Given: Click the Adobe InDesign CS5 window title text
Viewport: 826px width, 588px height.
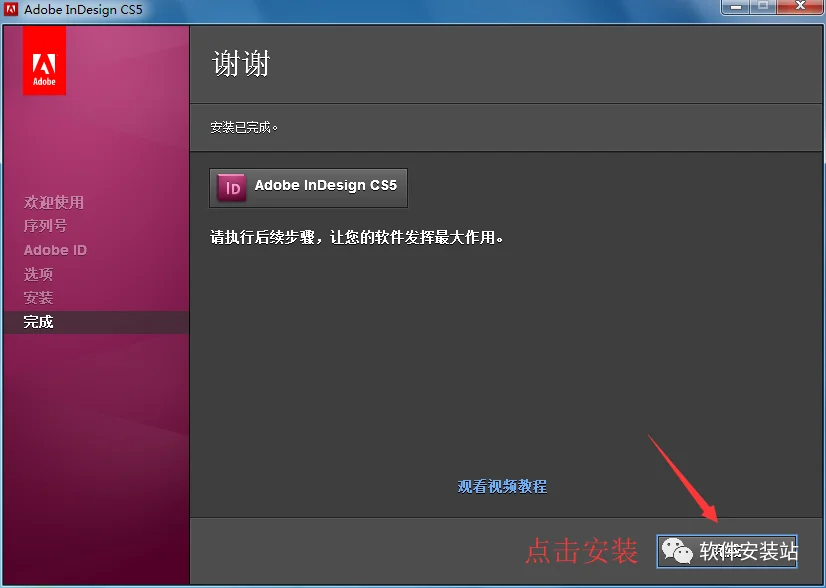Looking at the screenshot, I should [83, 9].
